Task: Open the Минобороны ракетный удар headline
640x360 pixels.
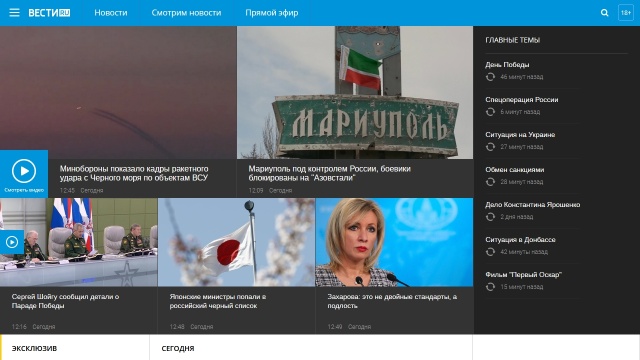Action: point(134,173)
